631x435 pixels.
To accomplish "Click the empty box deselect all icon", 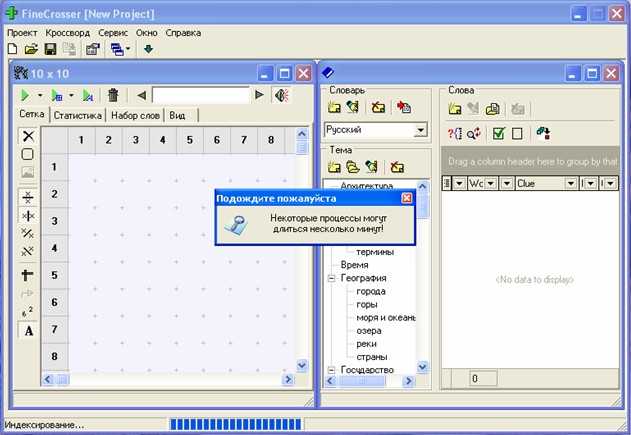I will click(x=517, y=134).
